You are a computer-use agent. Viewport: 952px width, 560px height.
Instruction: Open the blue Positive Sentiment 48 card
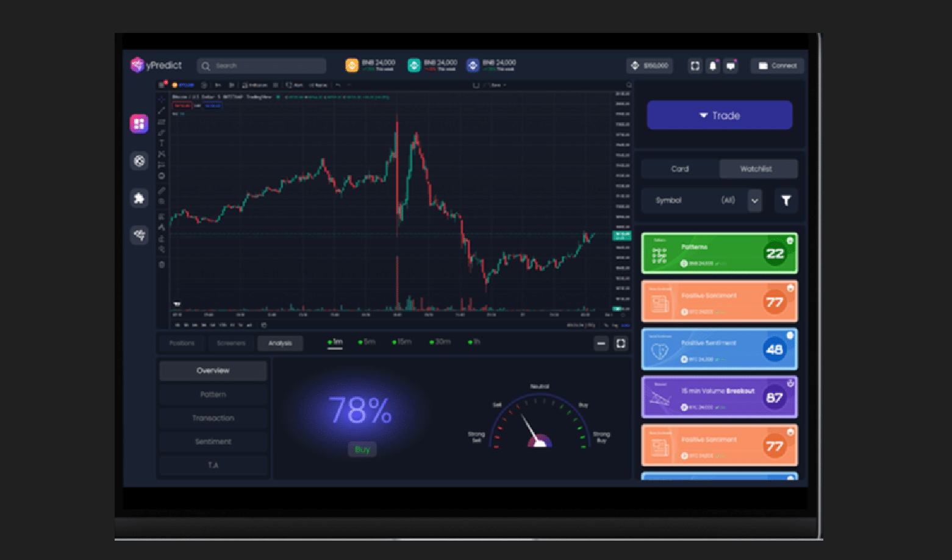(x=720, y=349)
